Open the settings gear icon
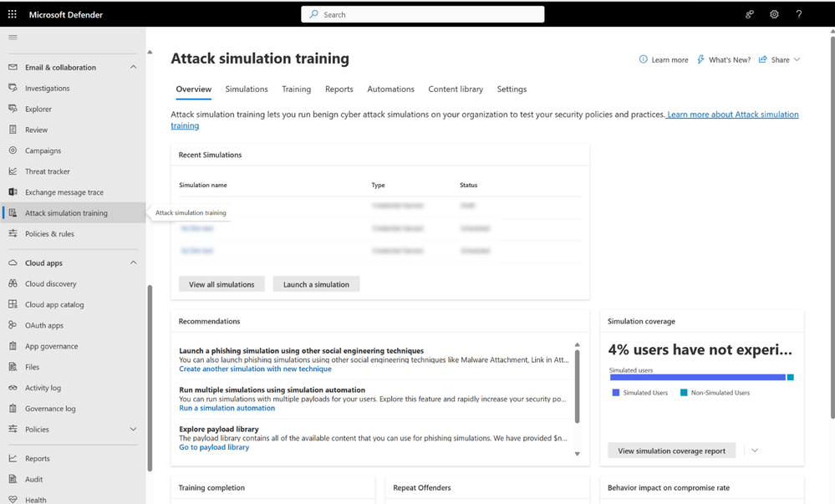Image resolution: width=835 pixels, height=504 pixels. click(774, 14)
